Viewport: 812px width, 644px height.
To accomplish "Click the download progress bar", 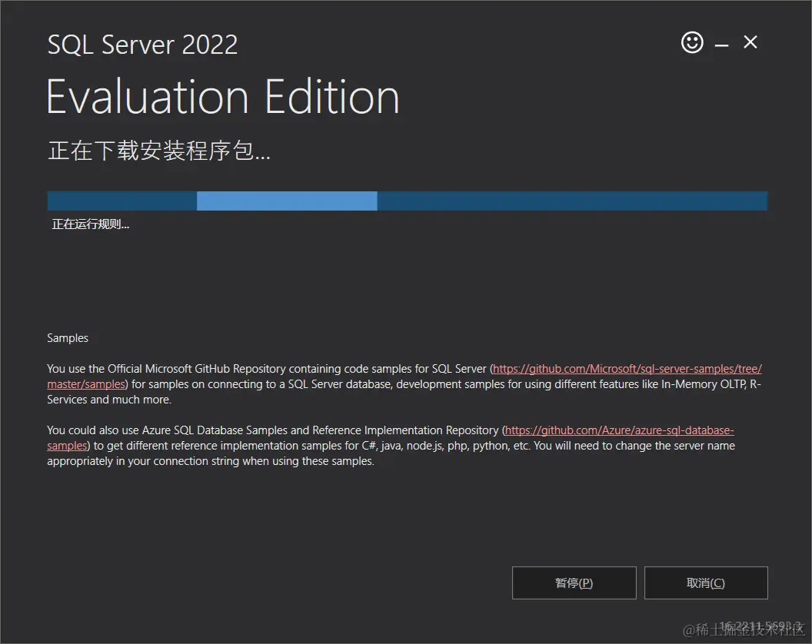I will coord(407,201).
